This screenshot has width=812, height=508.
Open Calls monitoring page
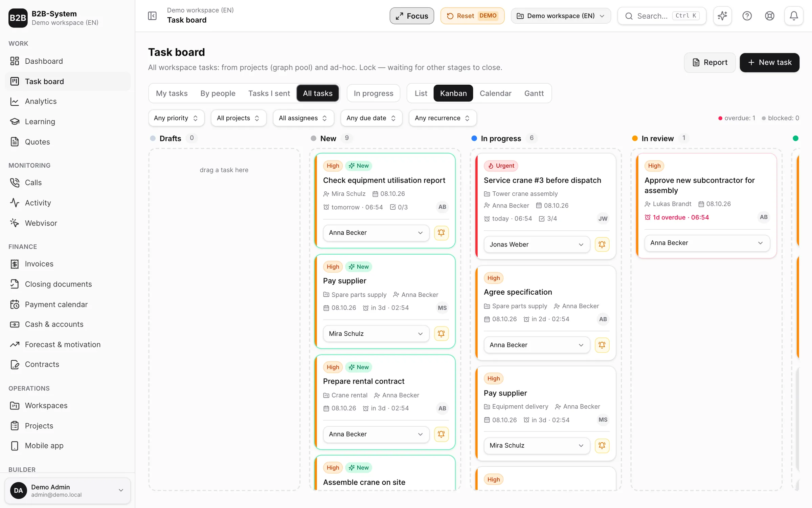pos(68,183)
